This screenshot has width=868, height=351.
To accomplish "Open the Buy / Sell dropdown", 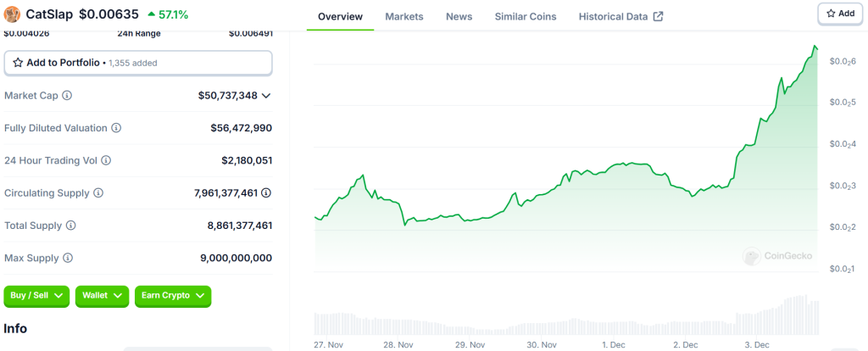I will tap(36, 296).
